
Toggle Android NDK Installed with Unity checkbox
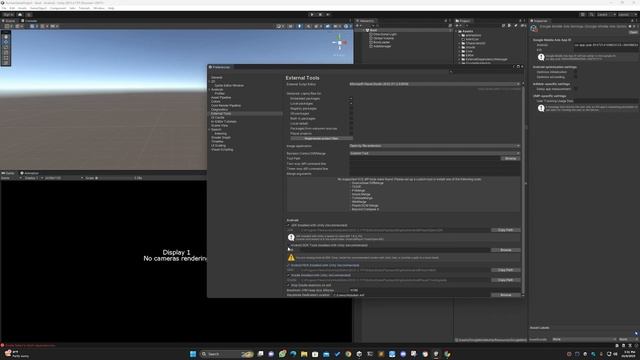[x=288, y=265]
